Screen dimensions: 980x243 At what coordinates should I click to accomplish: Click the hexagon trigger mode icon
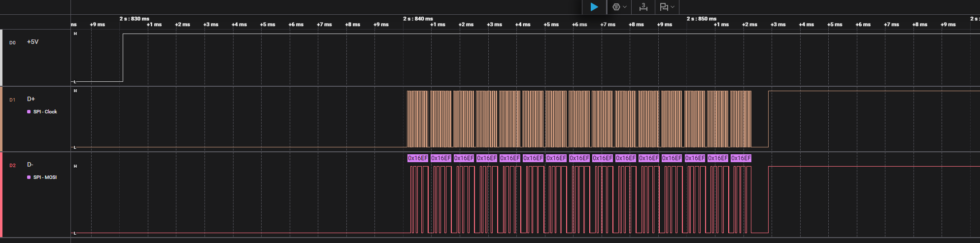pyautogui.click(x=616, y=7)
